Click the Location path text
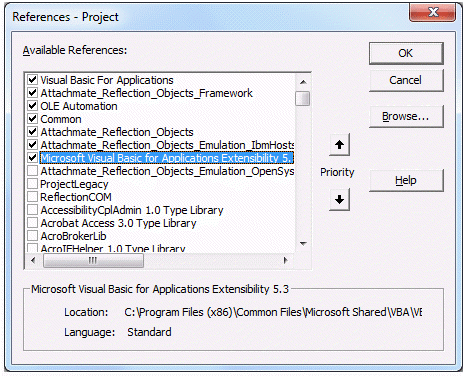The image size is (463, 376). coord(273,312)
